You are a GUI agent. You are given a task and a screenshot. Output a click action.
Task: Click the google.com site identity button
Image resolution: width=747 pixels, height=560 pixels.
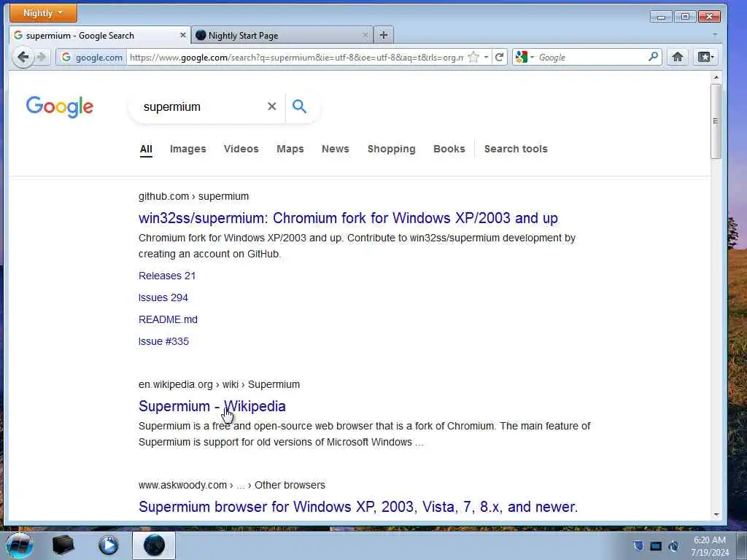pyautogui.click(x=91, y=57)
